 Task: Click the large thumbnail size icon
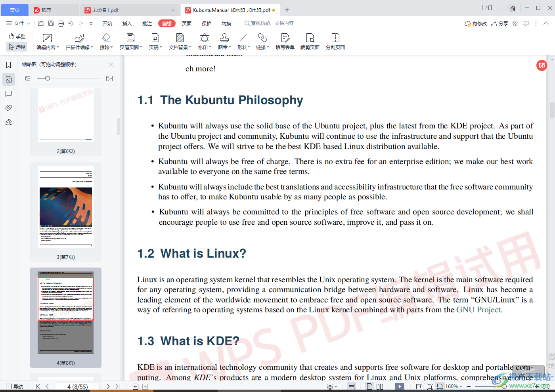[x=110, y=78]
